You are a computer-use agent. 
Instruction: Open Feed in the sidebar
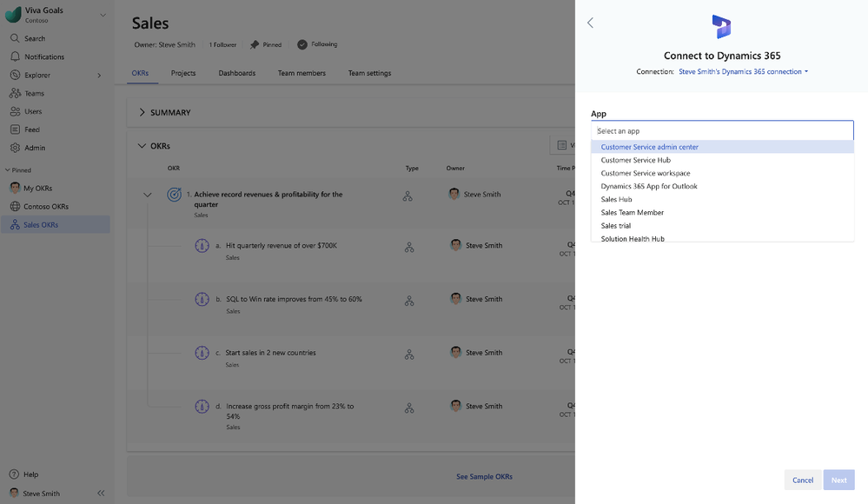(31, 129)
